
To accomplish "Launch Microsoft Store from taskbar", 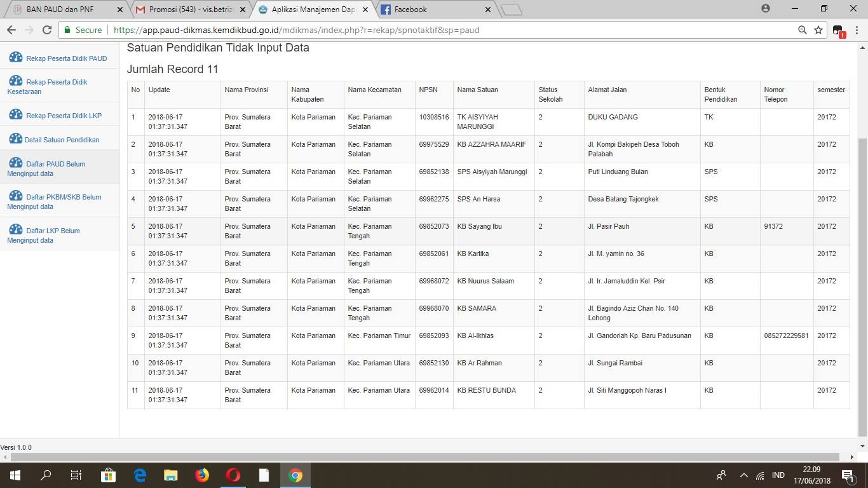I will coord(108,475).
